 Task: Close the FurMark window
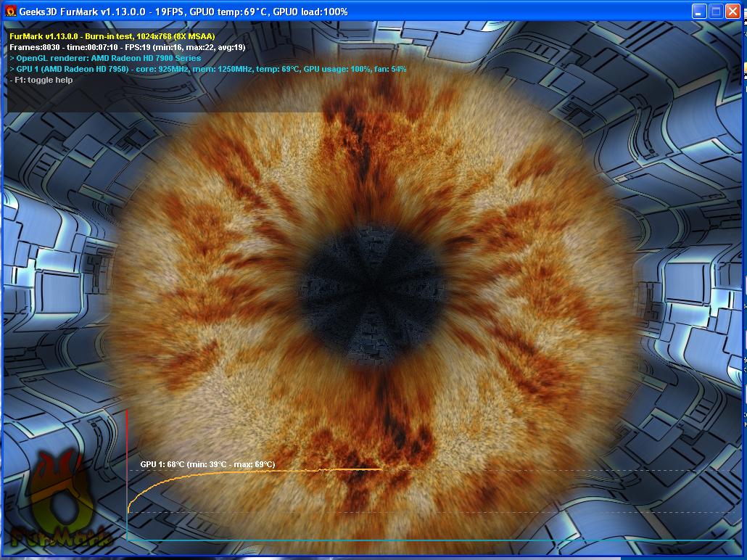tap(732, 11)
